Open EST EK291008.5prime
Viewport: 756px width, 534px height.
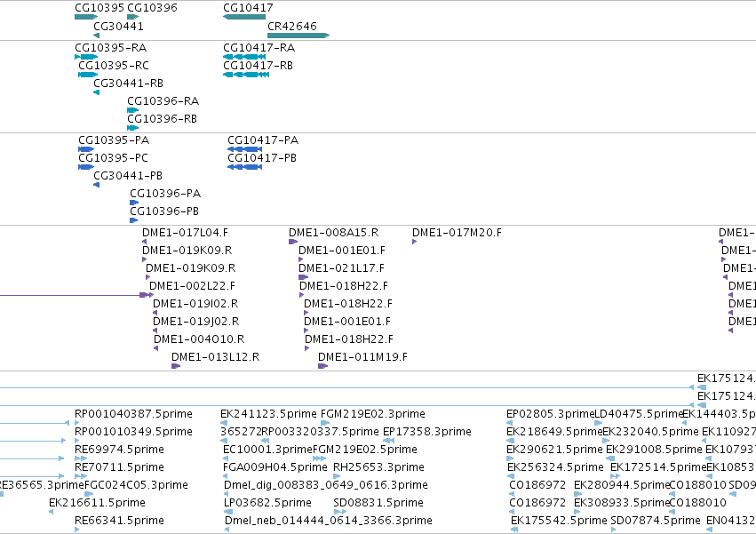coord(654,450)
